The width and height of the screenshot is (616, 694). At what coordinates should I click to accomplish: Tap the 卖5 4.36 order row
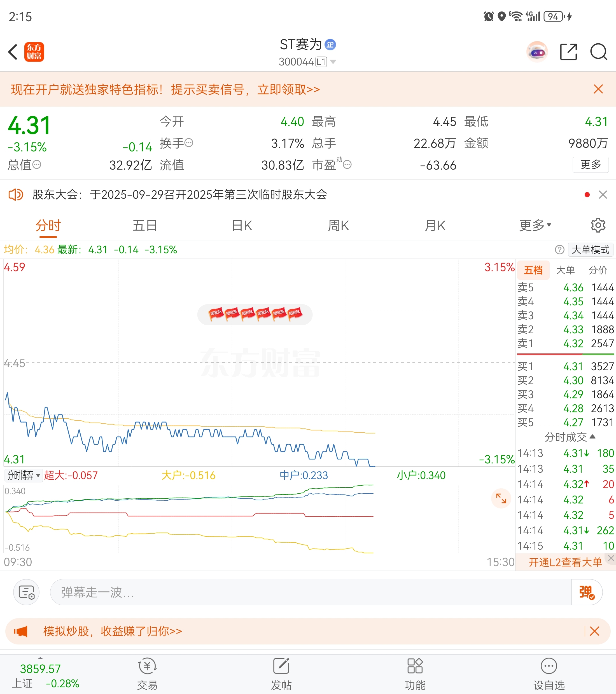click(565, 288)
